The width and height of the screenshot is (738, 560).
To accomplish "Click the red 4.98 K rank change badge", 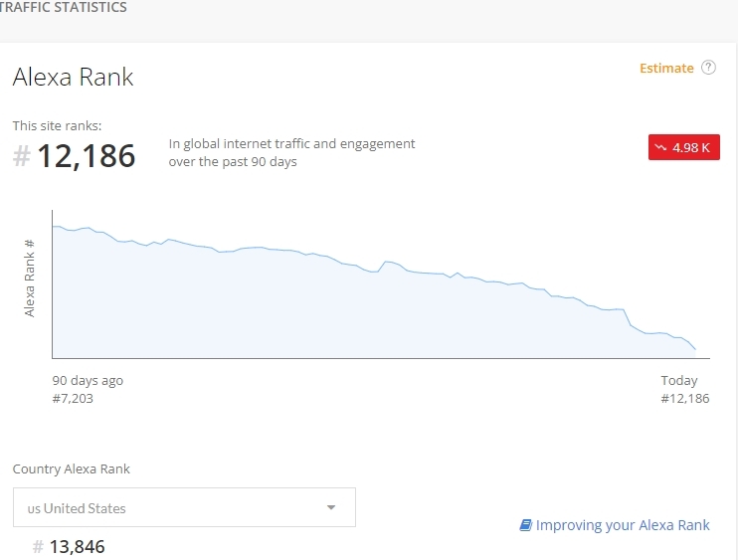I will pos(684,147).
